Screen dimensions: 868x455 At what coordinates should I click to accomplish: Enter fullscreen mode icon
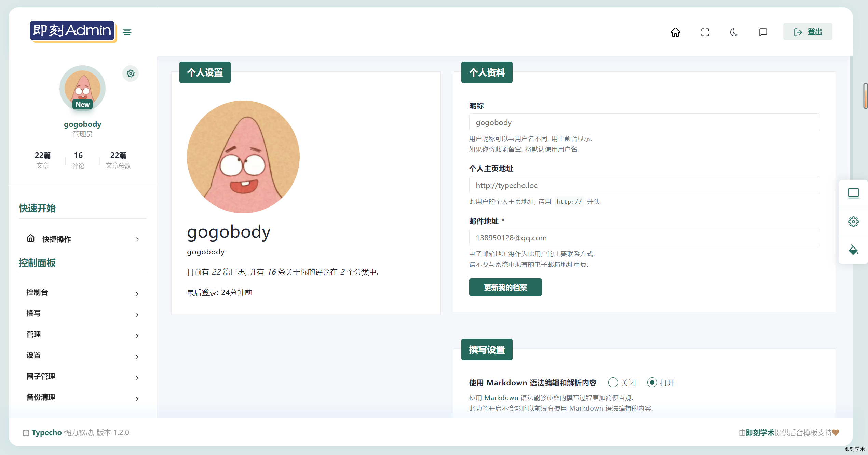click(705, 32)
